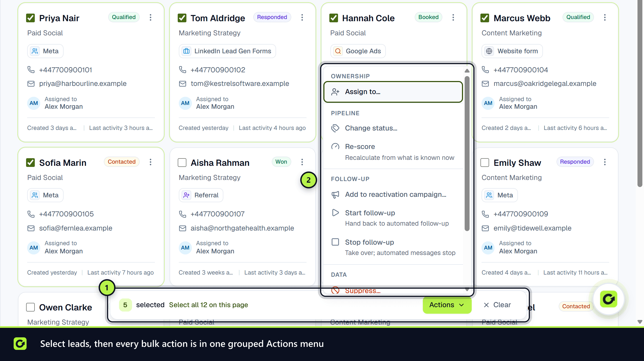The image size is (644, 361).
Task: Select Change status… menu entry
Action: coord(393,128)
